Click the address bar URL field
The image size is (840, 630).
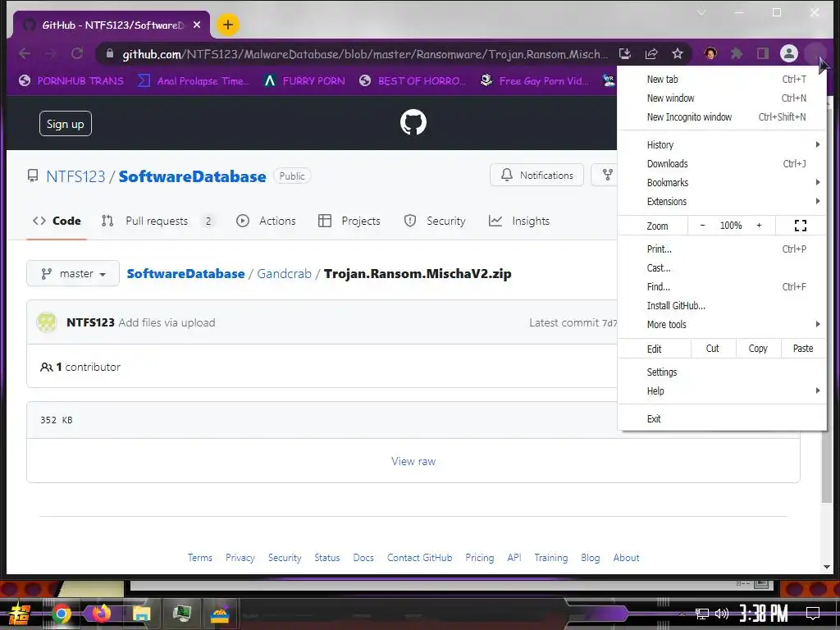pos(365,54)
